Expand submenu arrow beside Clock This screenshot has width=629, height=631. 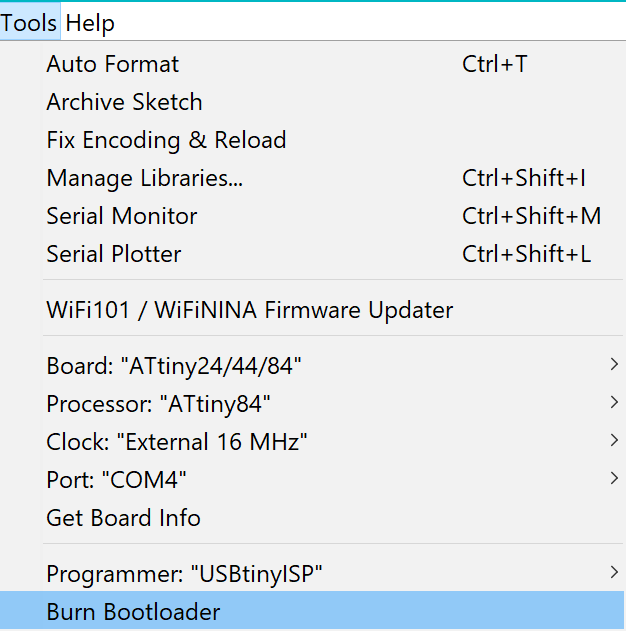(x=614, y=442)
